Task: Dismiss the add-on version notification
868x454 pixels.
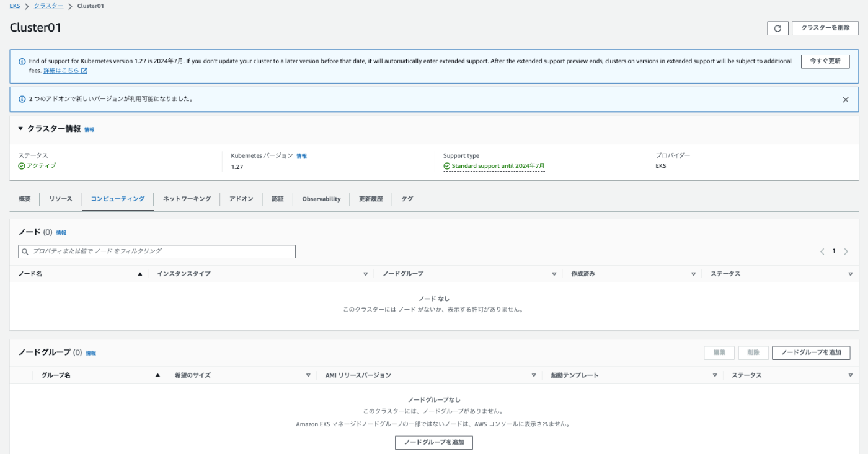Action: [845, 99]
